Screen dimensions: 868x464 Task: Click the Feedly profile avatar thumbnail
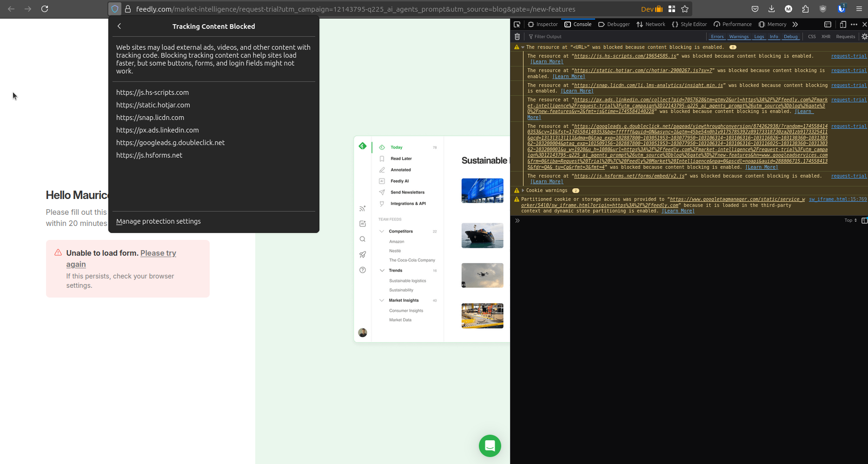tap(362, 332)
